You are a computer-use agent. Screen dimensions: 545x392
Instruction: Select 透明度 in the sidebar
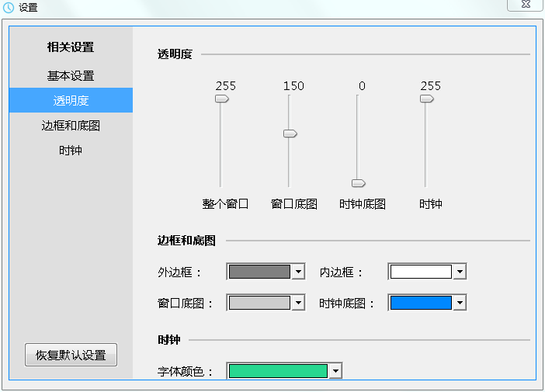pos(71,100)
